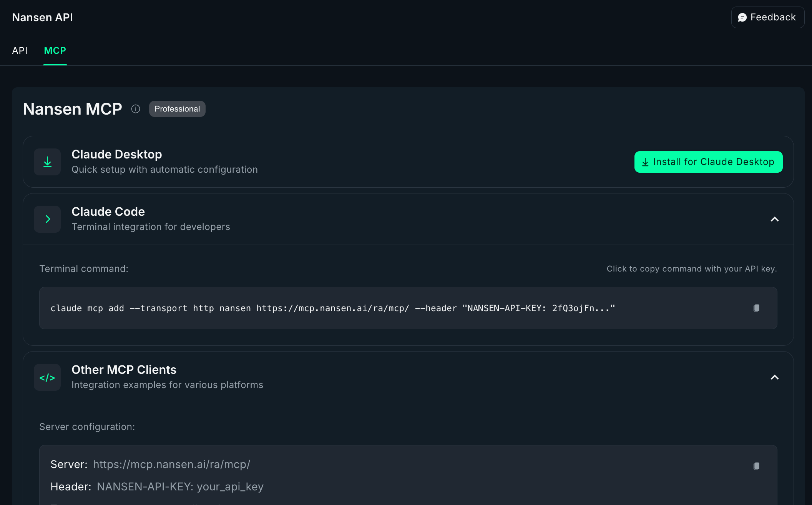Install for Claude Desktop
Viewport: 812px width, 505px height.
point(708,162)
